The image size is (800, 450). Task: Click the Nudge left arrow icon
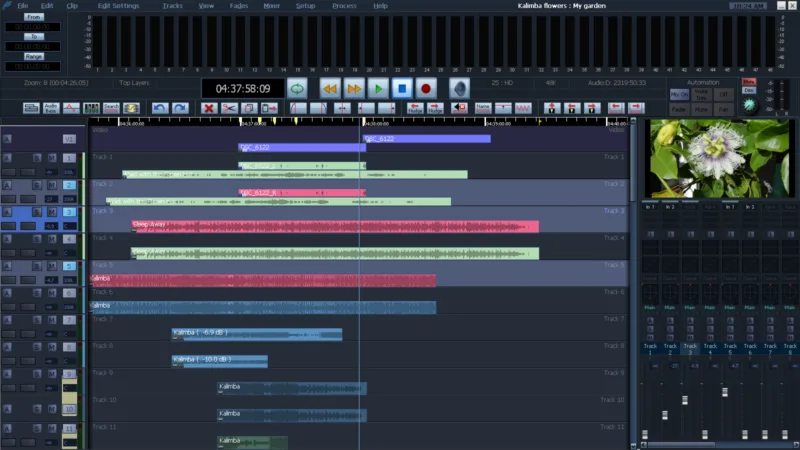415,108
